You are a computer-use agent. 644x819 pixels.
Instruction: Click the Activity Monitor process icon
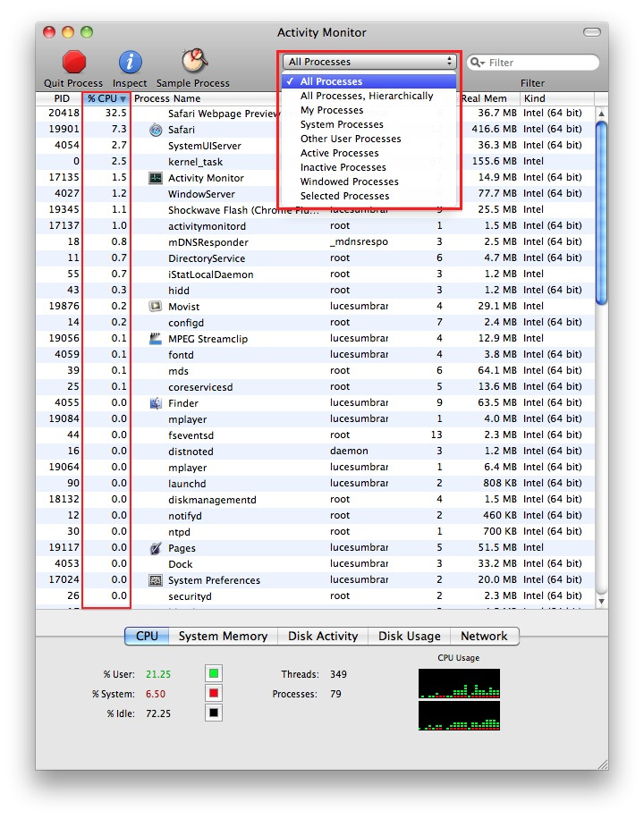tap(156, 178)
